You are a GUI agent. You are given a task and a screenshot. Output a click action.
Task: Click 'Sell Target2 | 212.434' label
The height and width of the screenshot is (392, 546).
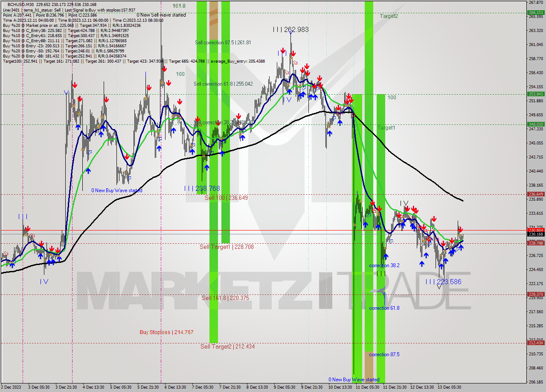pos(227,347)
